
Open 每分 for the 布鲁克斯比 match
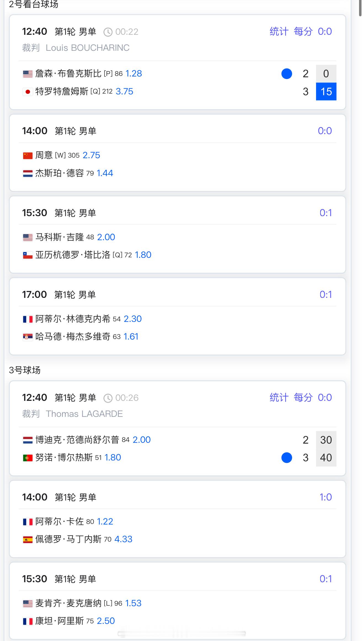tap(303, 31)
